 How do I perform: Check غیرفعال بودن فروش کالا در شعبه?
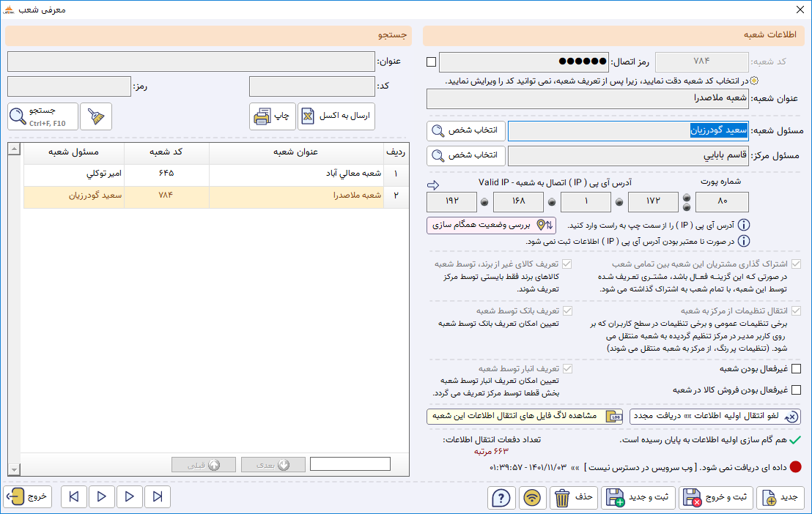coord(797,390)
